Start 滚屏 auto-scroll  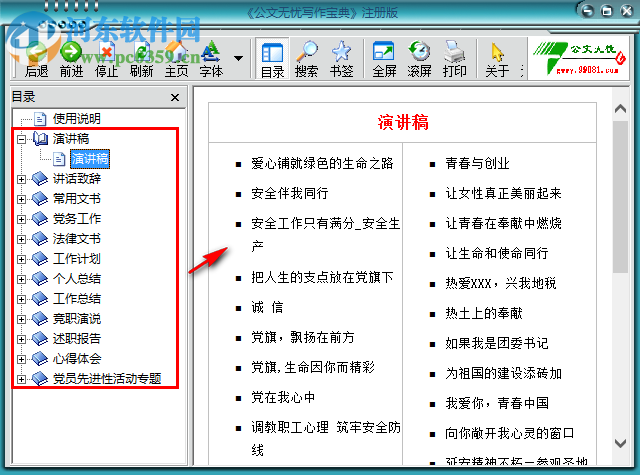tap(419, 60)
